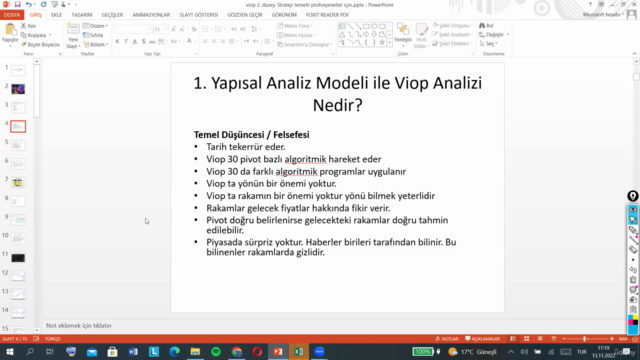This screenshot has height=360, width=640.
Task: Open the DOSYA file menu
Action: coord(12,15)
